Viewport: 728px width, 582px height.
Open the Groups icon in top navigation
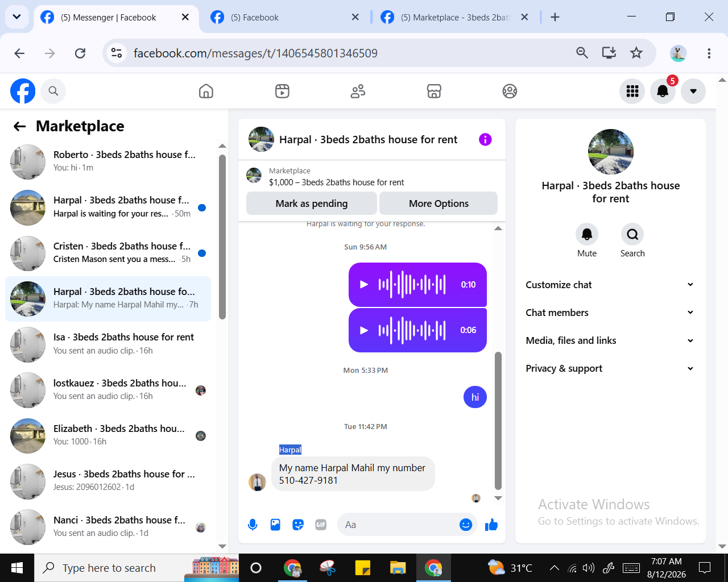click(510, 91)
